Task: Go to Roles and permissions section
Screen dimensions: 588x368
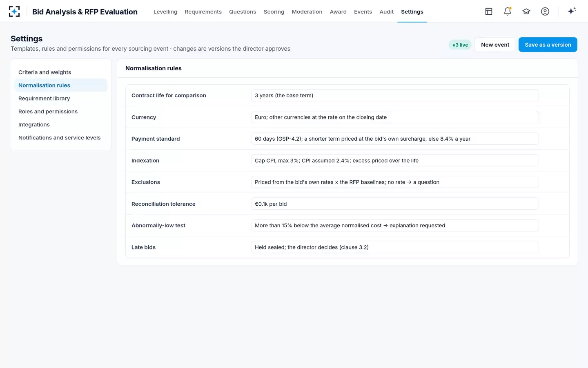Action: coord(61,112)
